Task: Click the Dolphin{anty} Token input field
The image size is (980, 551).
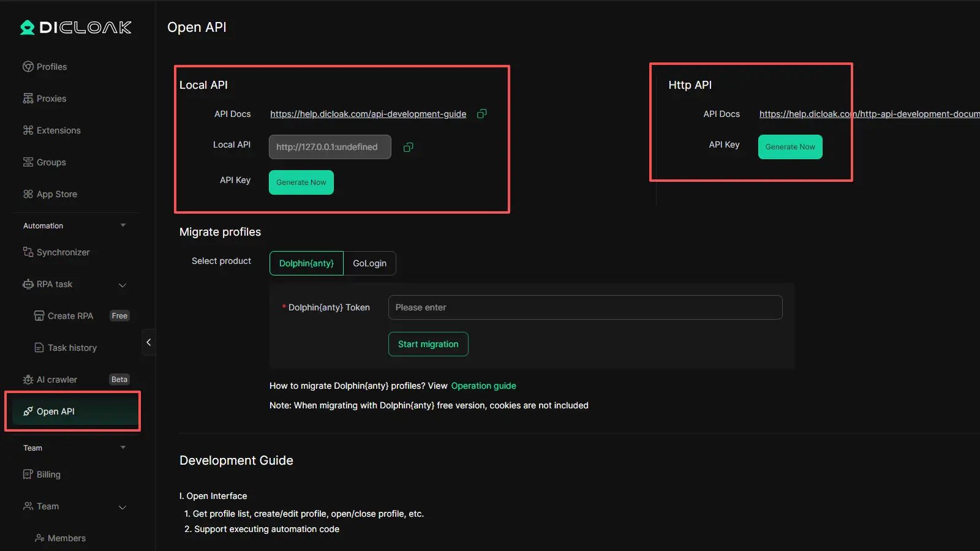Action: 585,307
